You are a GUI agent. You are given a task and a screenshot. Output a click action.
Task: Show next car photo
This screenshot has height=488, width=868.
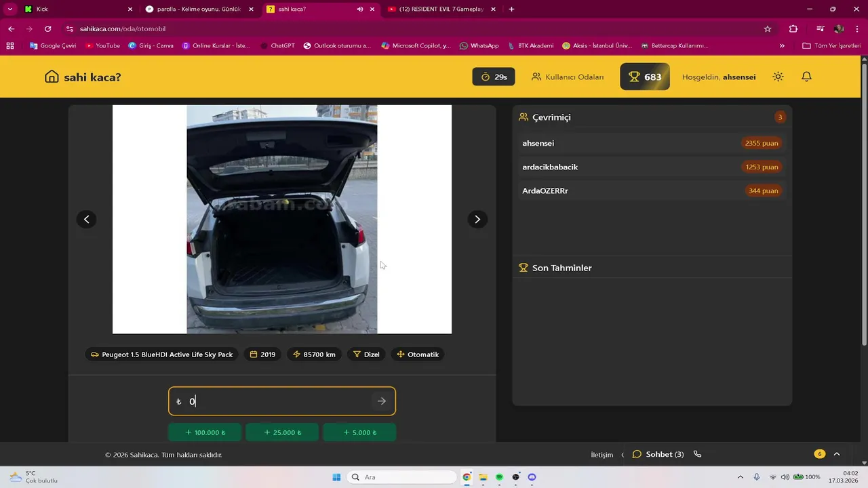(x=477, y=219)
